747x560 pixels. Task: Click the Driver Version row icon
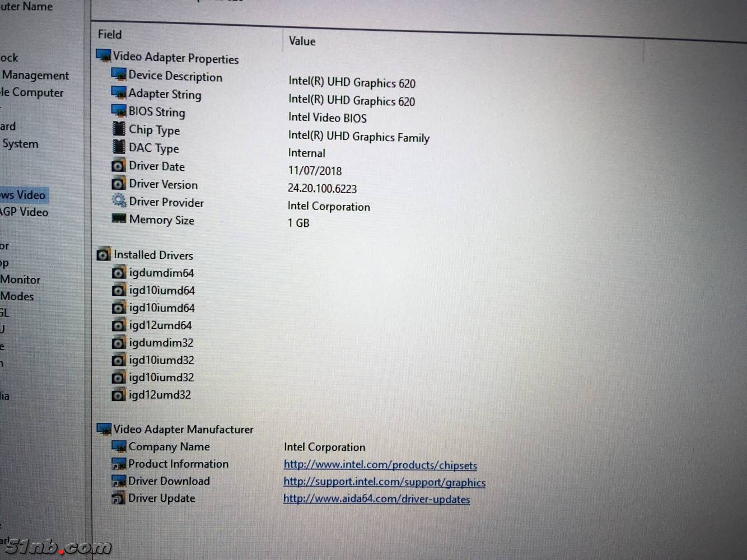click(119, 184)
